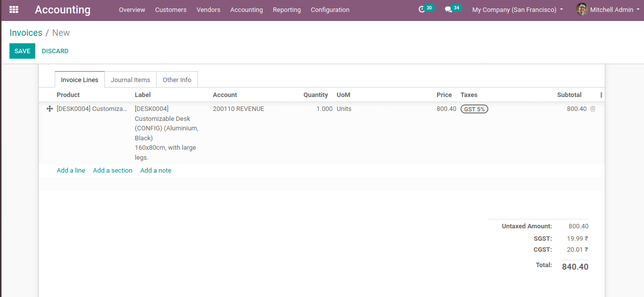
Task: Click Untaxed Amount value 800.40
Action: [578, 226]
